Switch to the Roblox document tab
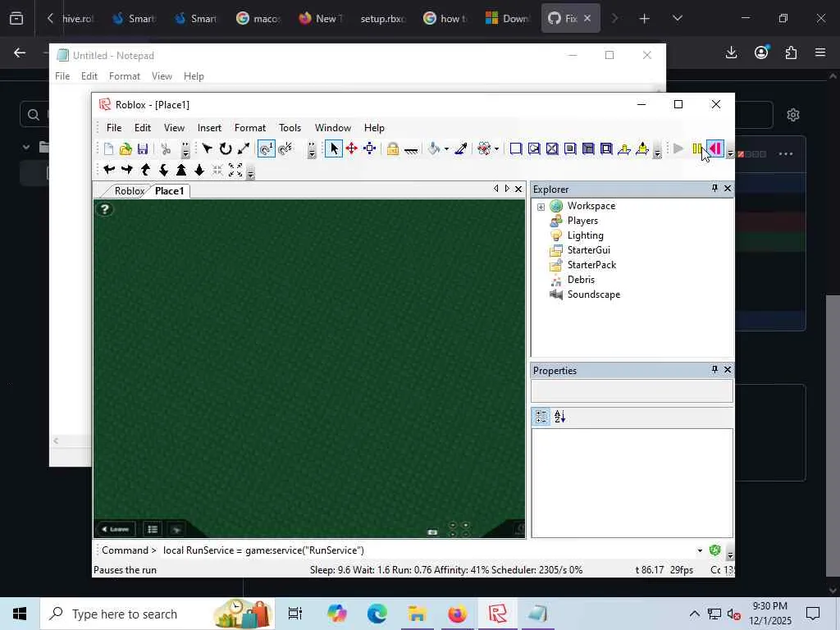The image size is (840, 630). 129,190
